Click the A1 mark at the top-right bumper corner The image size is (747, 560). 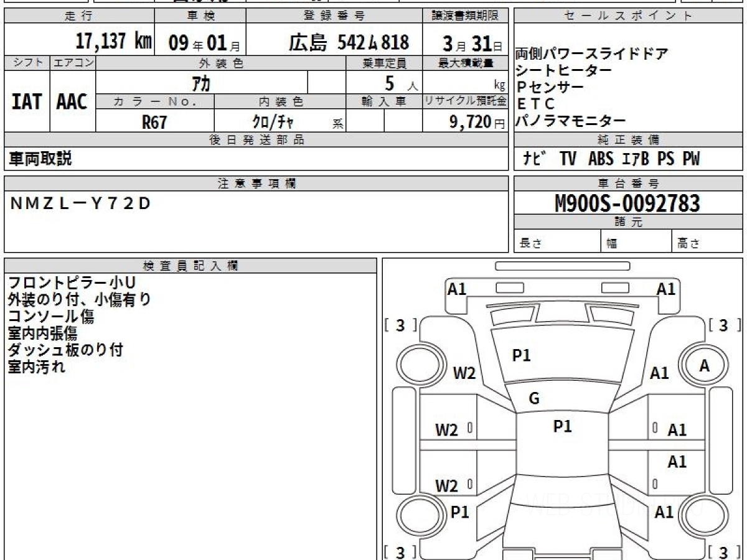[x=665, y=289]
